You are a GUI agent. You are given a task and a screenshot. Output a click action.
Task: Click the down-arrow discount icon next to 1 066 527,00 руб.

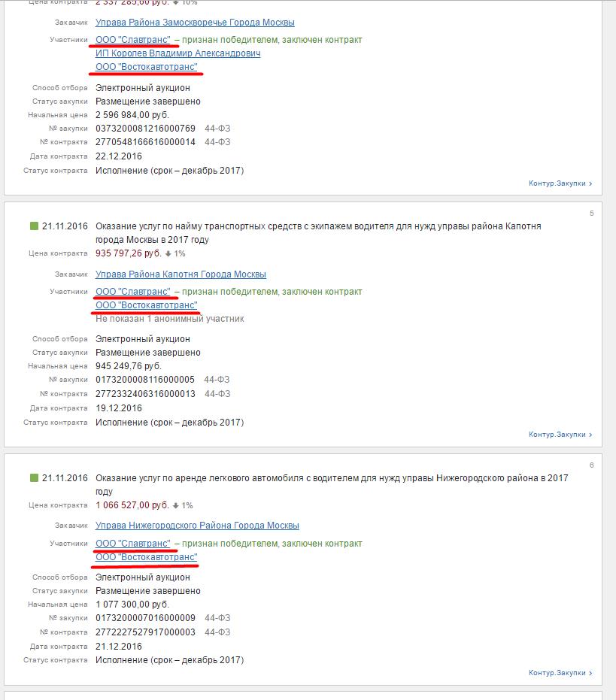coord(175,505)
